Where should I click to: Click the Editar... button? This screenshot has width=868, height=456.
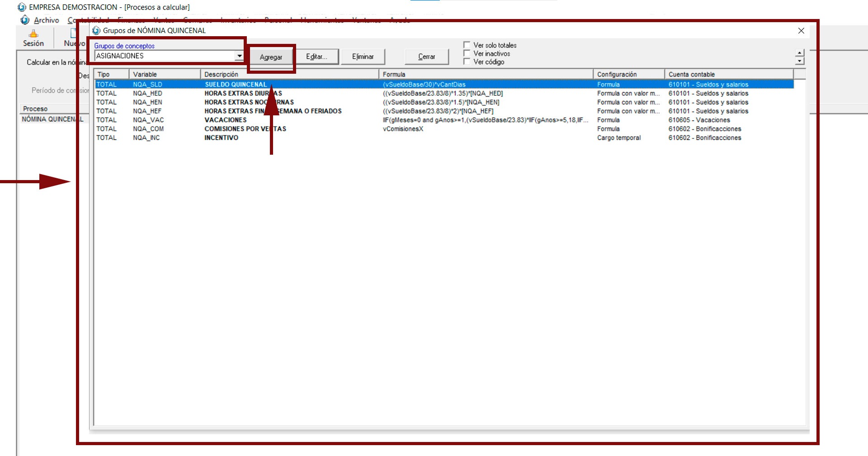[x=316, y=57]
